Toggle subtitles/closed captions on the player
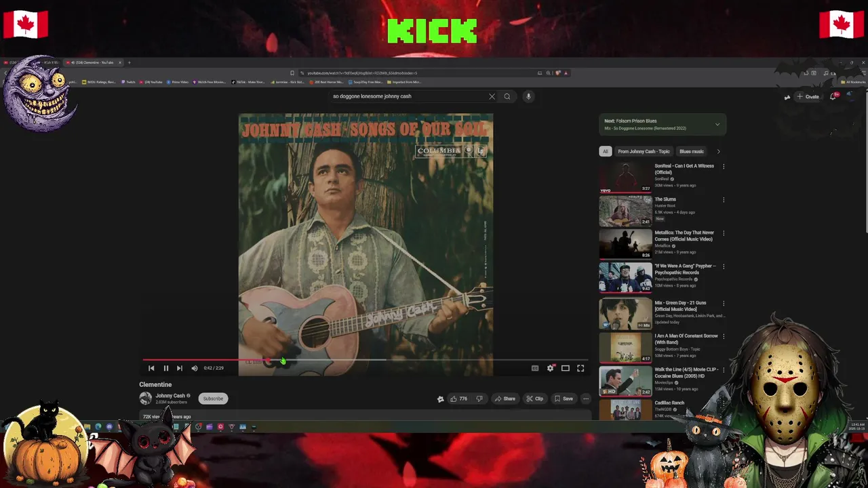The width and height of the screenshot is (868, 488). tap(535, 368)
